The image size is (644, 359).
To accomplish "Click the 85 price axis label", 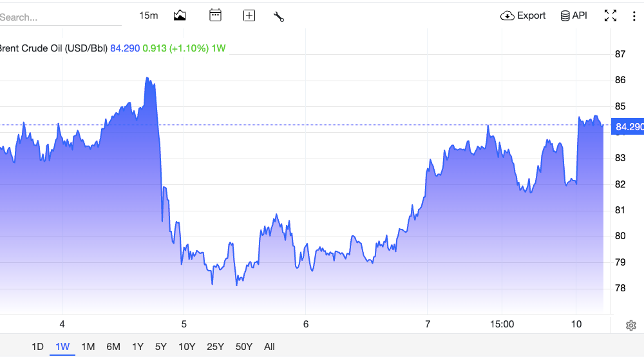I will tap(620, 106).
